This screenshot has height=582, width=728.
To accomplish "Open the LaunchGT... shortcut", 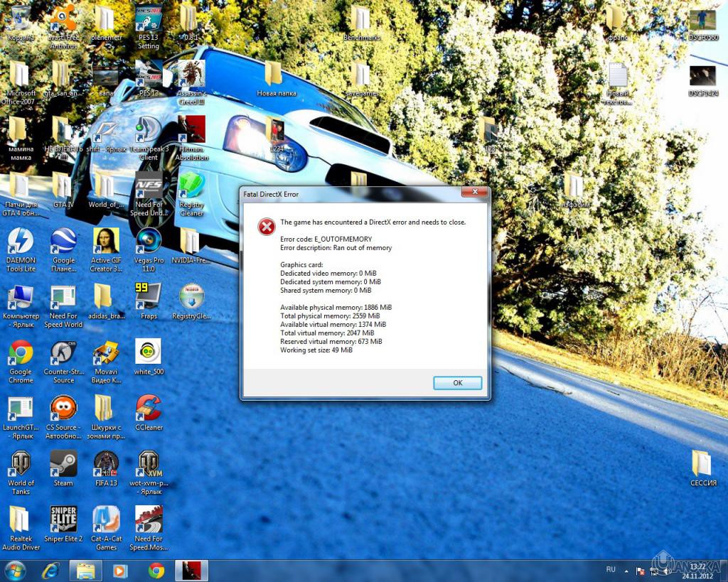I will coord(21,416).
